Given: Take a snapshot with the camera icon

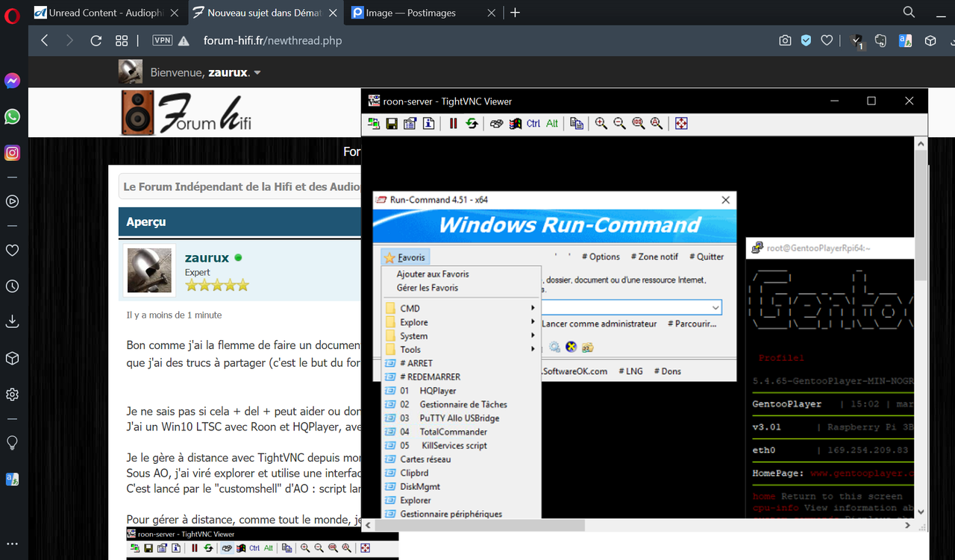Looking at the screenshot, I should pyautogui.click(x=785, y=41).
